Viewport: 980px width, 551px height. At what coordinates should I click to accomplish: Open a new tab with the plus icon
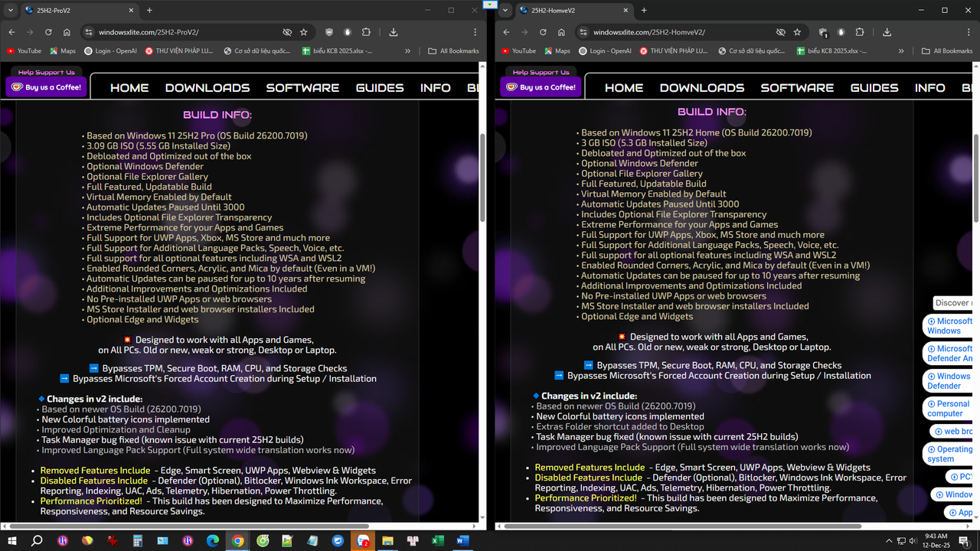tap(149, 11)
